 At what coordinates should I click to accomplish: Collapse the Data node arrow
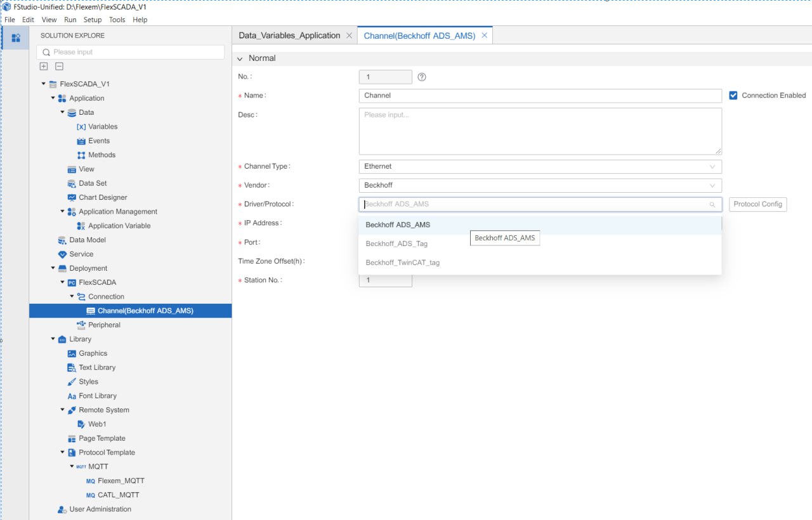click(63, 112)
